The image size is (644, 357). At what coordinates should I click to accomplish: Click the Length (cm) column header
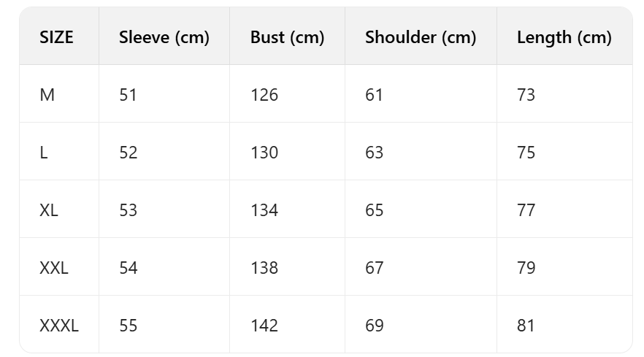click(564, 37)
